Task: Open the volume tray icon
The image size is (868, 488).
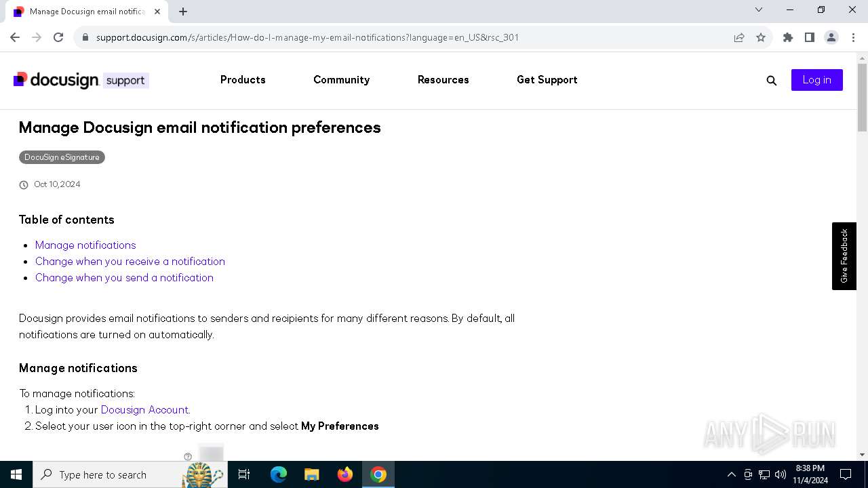Action: [781, 474]
